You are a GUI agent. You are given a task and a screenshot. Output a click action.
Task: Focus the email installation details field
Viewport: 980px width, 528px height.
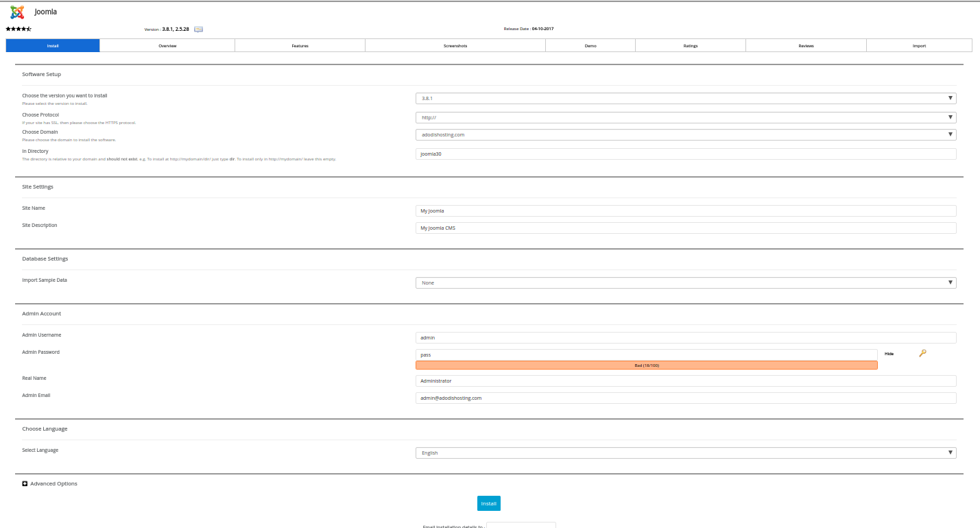pyautogui.click(x=521, y=525)
